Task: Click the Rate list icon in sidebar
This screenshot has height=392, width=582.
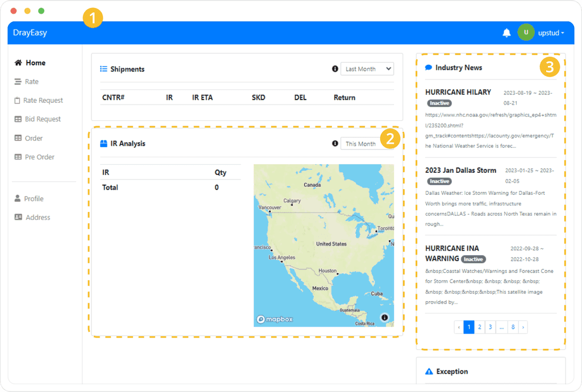Action: pos(18,82)
